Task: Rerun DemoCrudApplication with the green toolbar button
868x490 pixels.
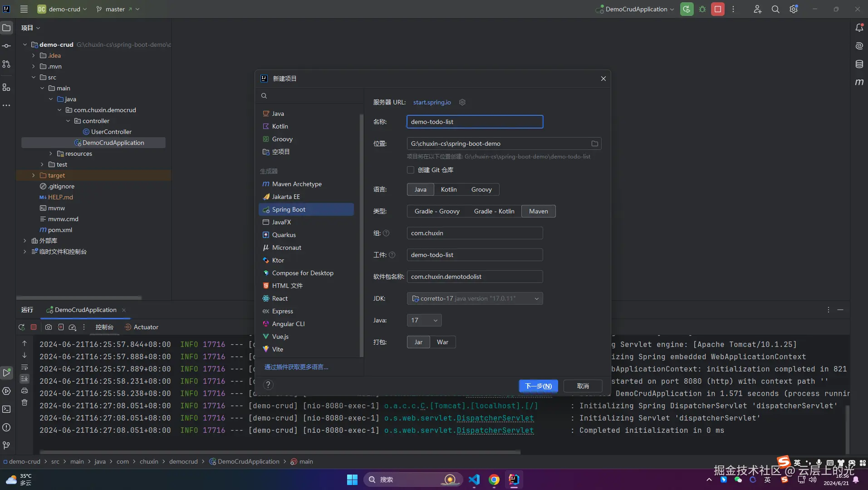Action: pos(687,9)
